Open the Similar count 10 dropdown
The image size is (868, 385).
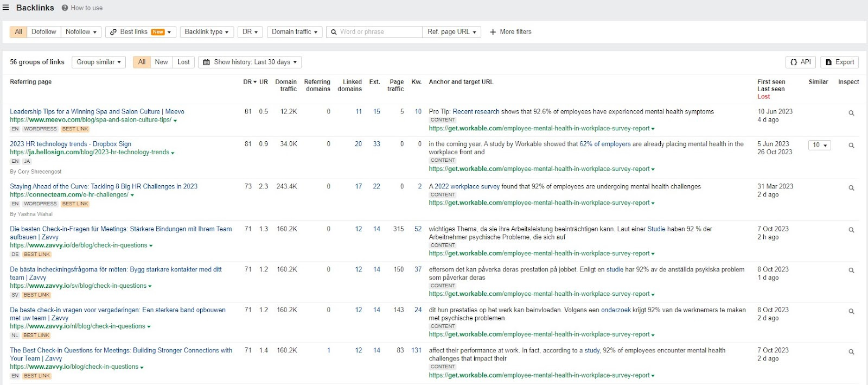click(x=819, y=145)
